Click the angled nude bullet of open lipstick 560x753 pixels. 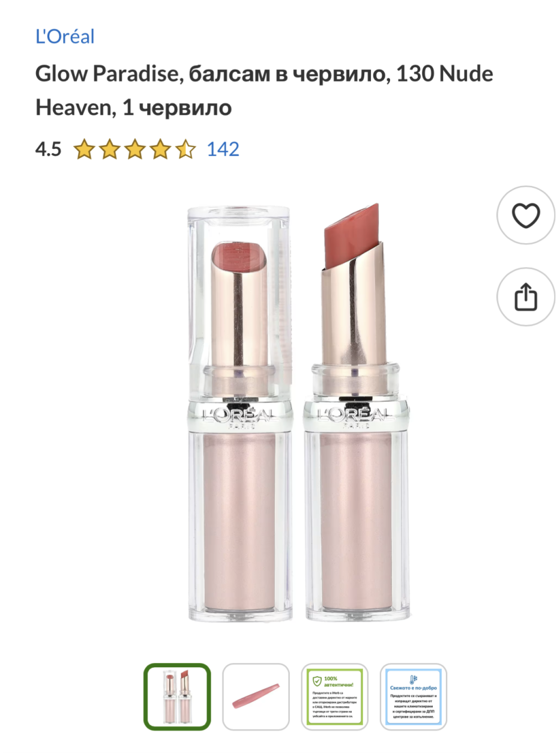pos(352,234)
